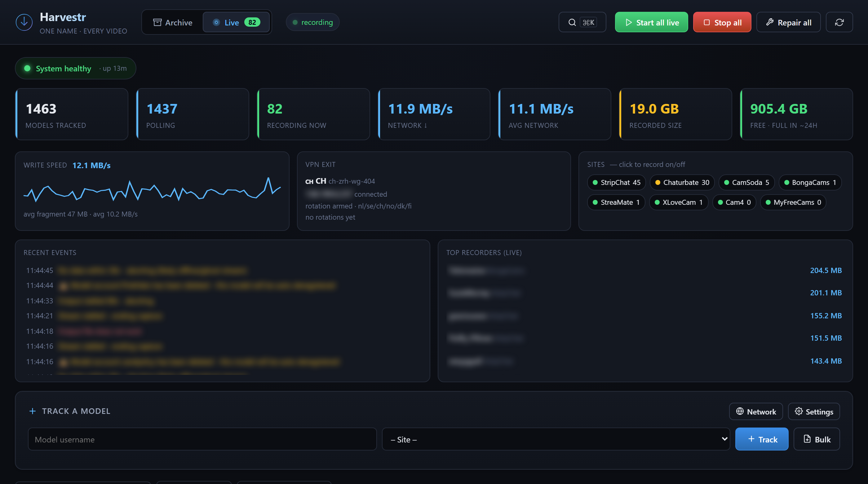
Task: Click the plus icon beside Track a Model
Action: 32,411
